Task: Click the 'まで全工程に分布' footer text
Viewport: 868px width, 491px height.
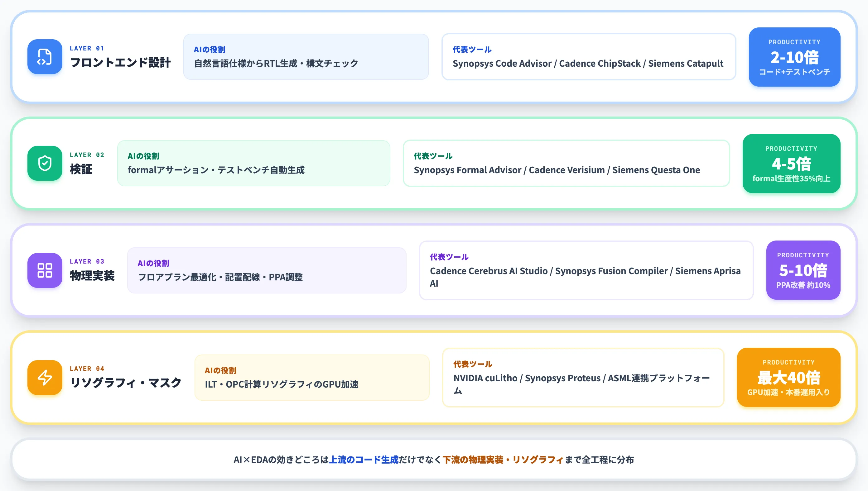Action: [599, 460]
